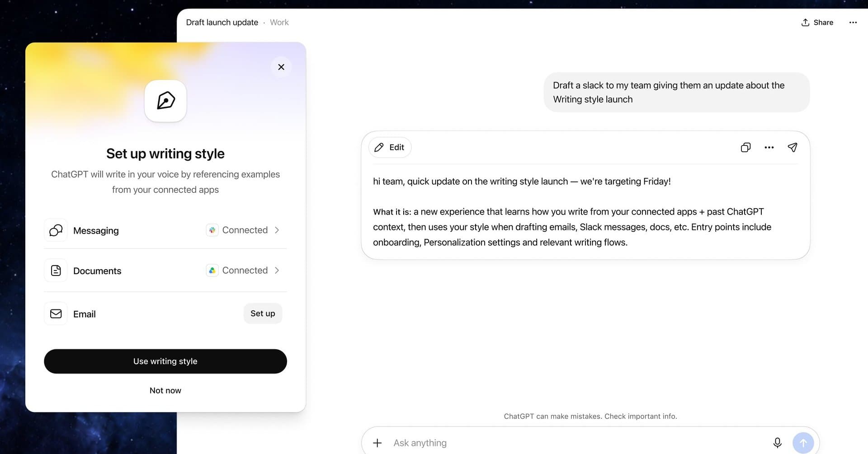Viewport: 868px width, 454px height.
Task: Click the pencil icon on Edit button
Action: click(379, 147)
